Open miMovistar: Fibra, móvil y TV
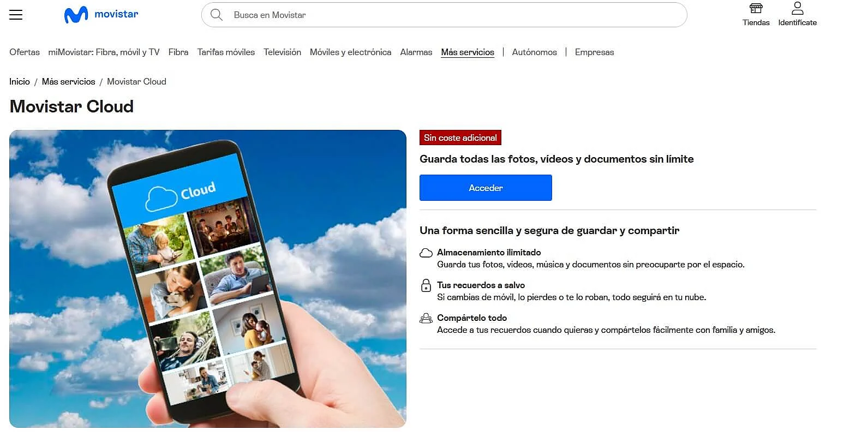 point(104,52)
